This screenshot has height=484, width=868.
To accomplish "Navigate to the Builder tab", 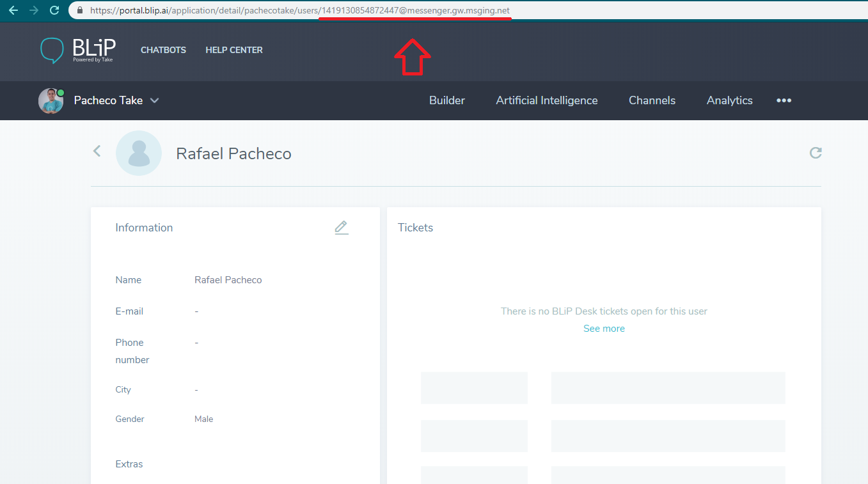I will point(446,100).
